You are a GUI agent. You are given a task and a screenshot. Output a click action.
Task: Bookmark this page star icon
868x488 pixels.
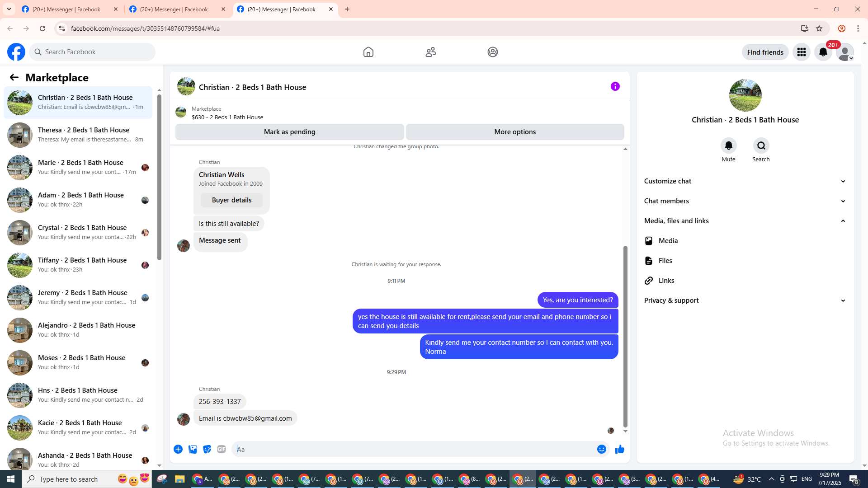click(819, 28)
